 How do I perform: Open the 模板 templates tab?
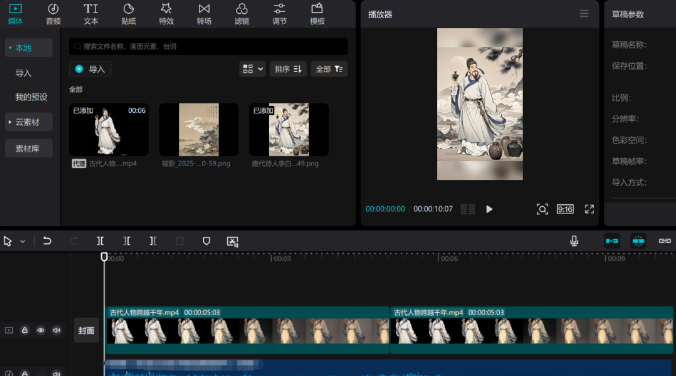click(317, 14)
